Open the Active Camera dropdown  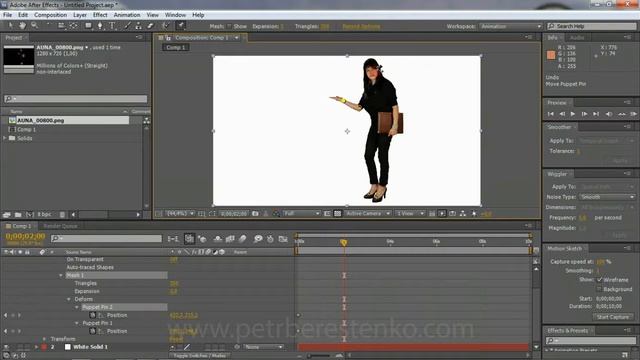point(367,213)
